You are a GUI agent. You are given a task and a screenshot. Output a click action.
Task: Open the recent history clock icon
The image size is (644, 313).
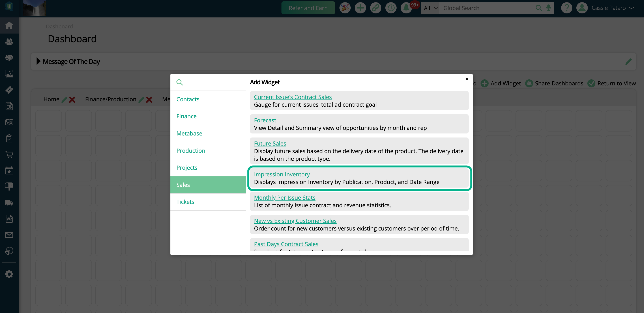[x=391, y=8]
